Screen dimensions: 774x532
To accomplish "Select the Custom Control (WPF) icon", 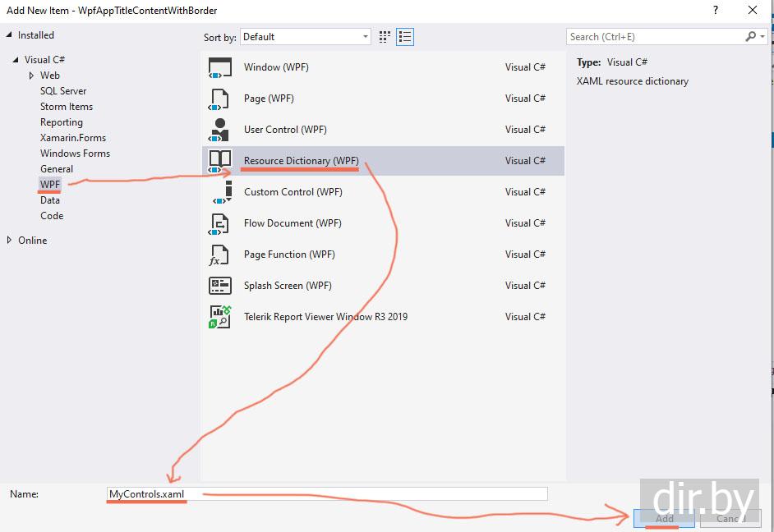I will [x=220, y=192].
